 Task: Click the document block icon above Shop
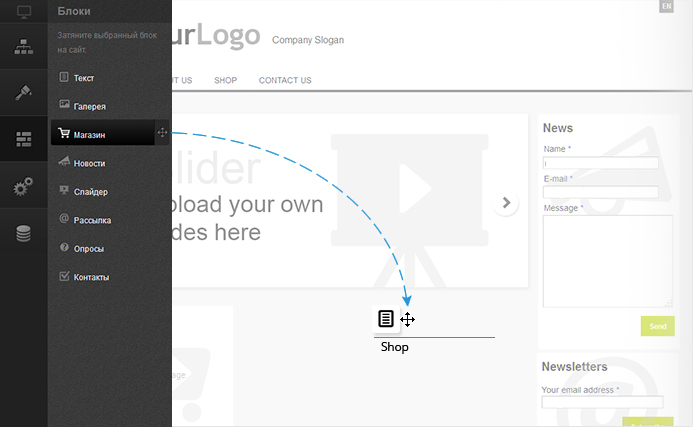click(386, 318)
